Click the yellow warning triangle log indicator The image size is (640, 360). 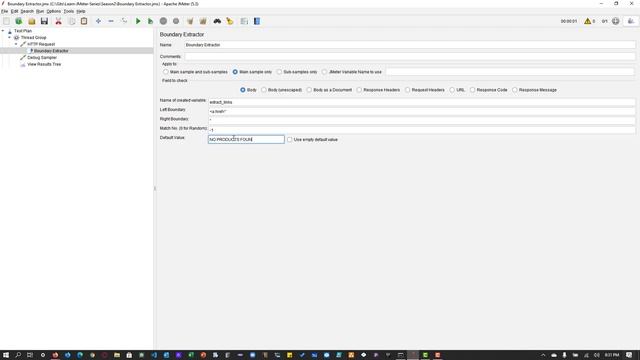coord(587,21)
